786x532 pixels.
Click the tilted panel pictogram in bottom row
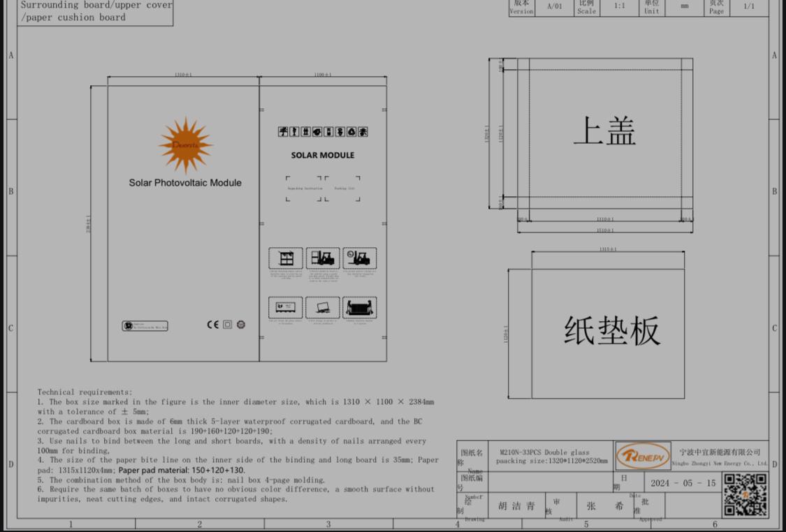tap(322, 307)
